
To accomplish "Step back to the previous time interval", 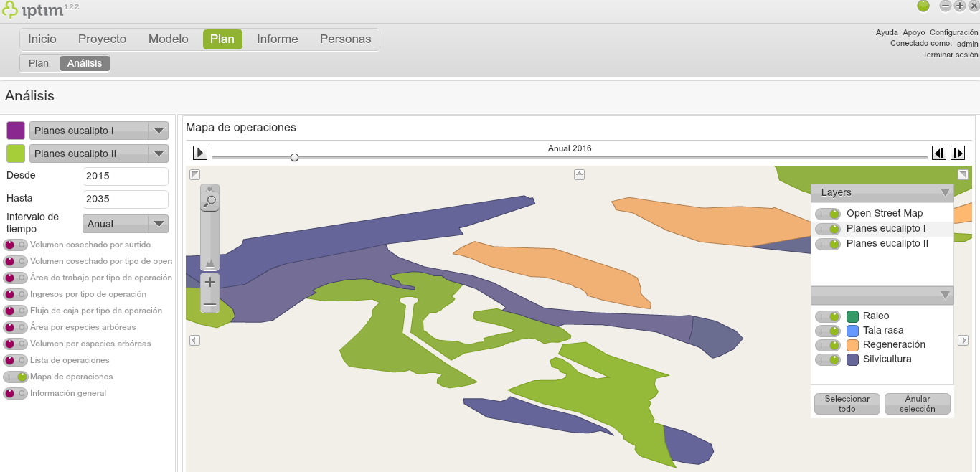I will [938, 153].
